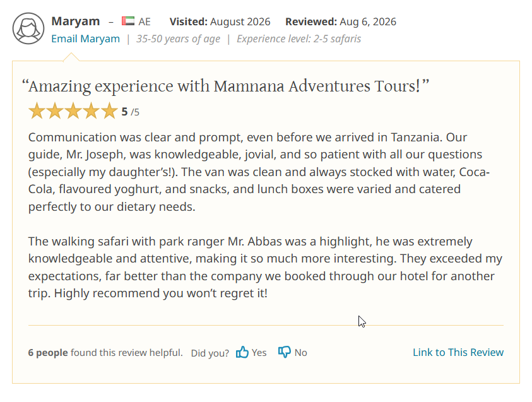Click the thumbs up icon

[x=242, y=352]
